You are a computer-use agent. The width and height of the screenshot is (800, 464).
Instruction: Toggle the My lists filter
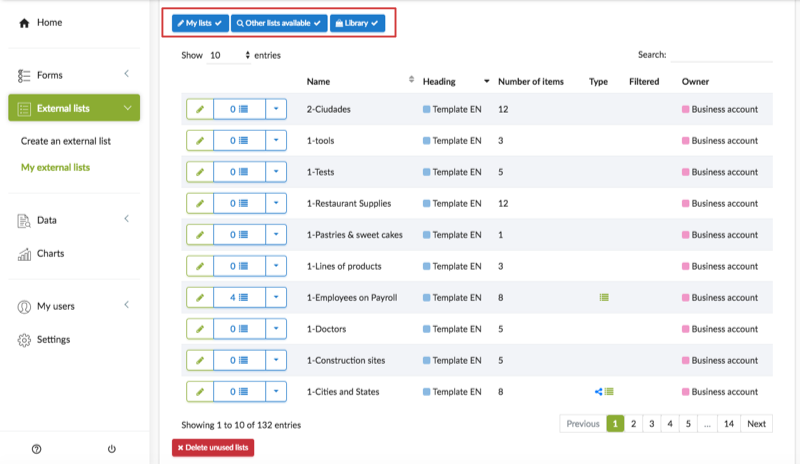click(x=200, y=23)
